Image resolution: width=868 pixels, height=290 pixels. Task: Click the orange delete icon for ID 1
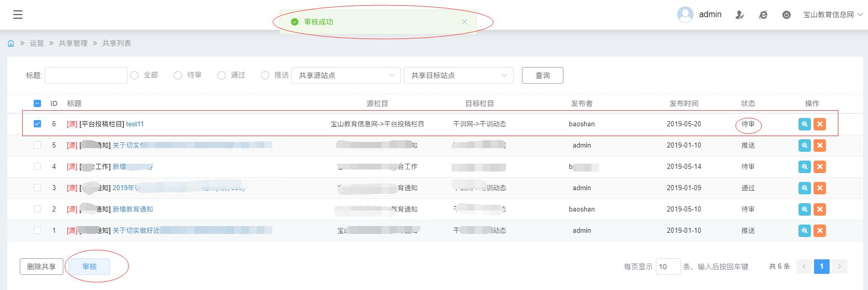820,231
